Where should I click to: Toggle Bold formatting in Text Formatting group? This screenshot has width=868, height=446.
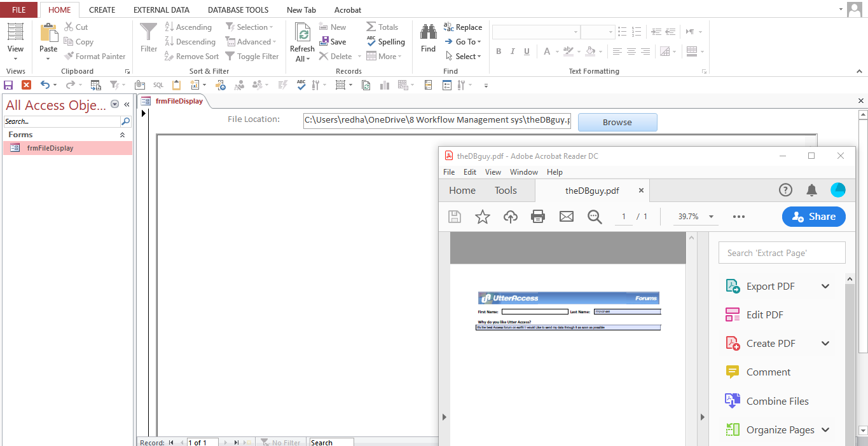499,51
